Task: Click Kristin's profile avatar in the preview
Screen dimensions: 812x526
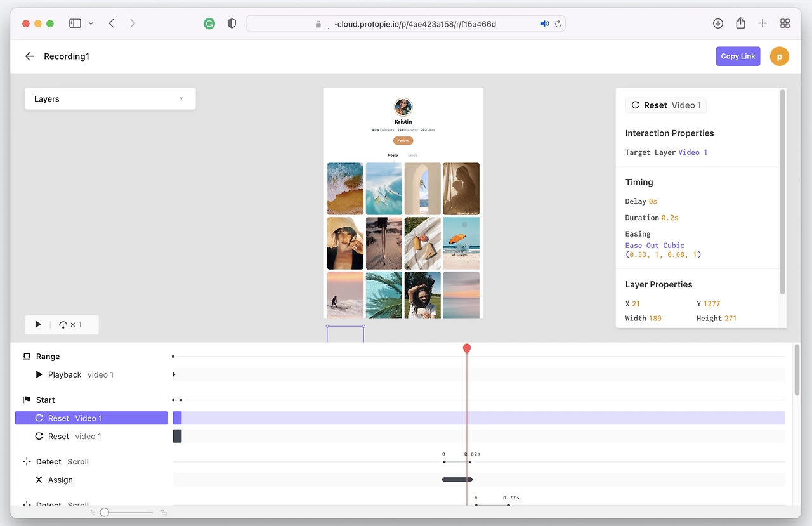Action: click(403, 107)
